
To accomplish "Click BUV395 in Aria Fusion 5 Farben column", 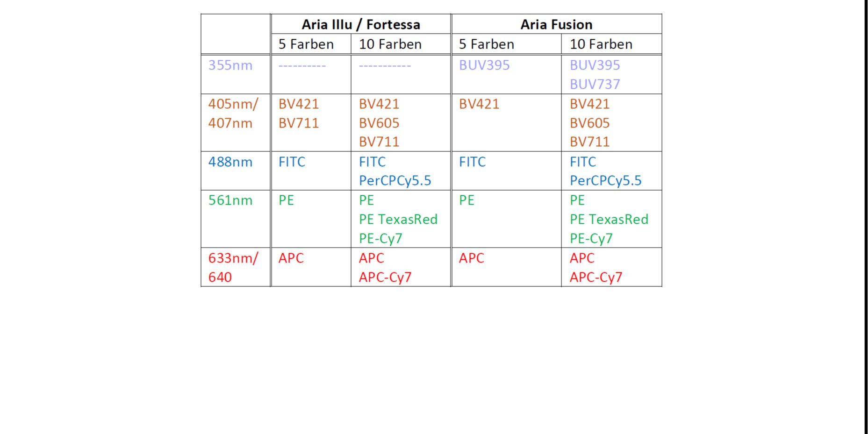I will point(484,65).
